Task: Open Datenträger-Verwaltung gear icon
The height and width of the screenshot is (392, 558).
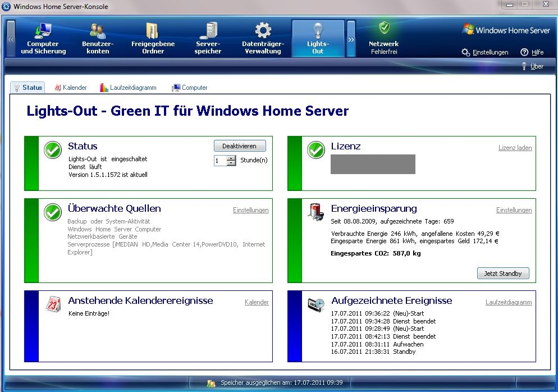Action: pyautogui.click(x=263, y=30)
